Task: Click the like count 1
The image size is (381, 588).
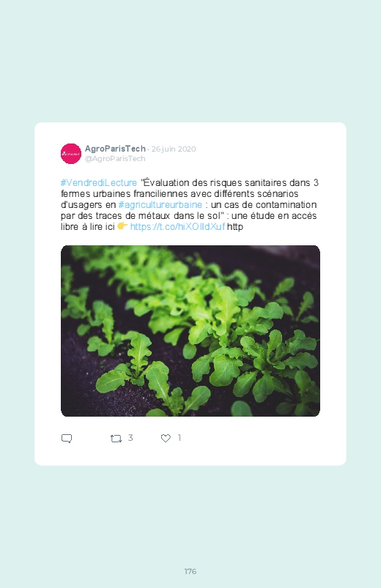Action: pyautogui.click(x=180, y=438)
